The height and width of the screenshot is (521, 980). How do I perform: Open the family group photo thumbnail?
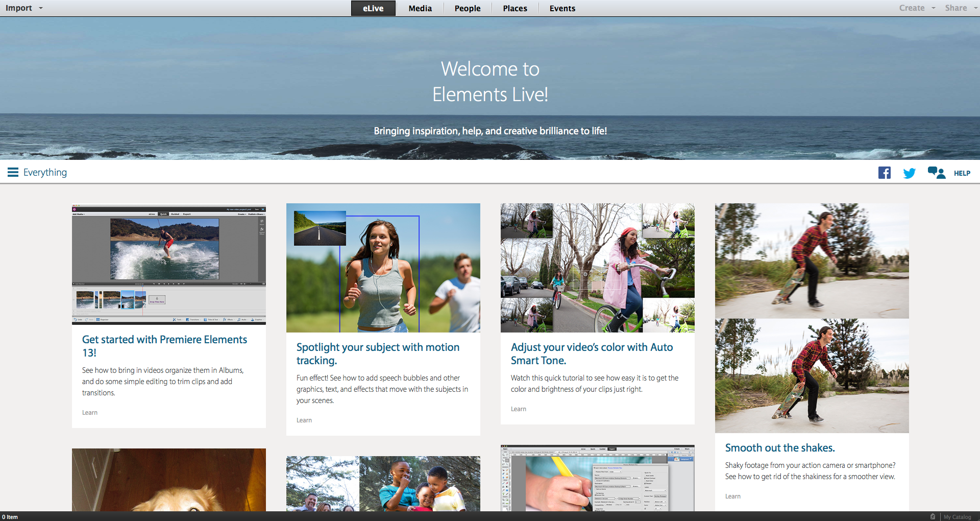[x=383, y=484]
